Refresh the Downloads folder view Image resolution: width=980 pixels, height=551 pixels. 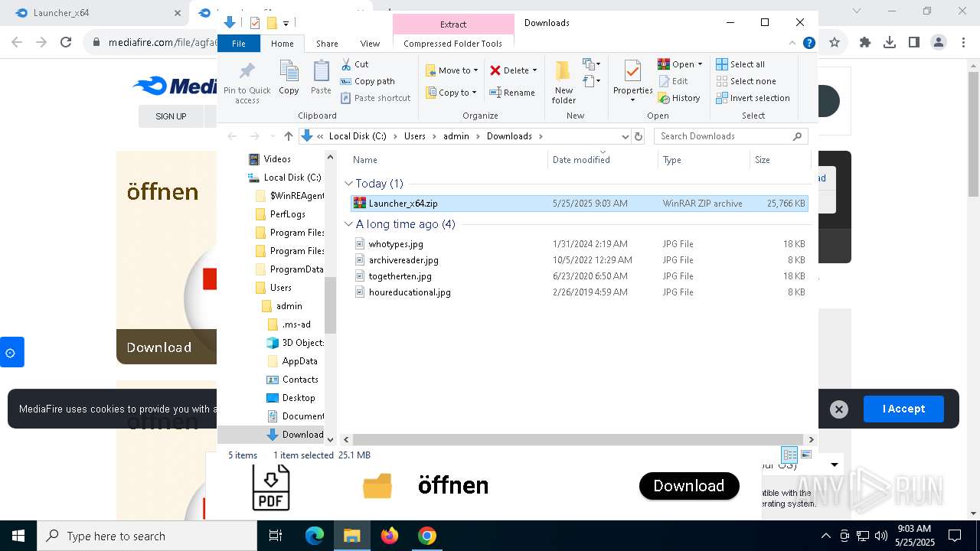[639, 136]
